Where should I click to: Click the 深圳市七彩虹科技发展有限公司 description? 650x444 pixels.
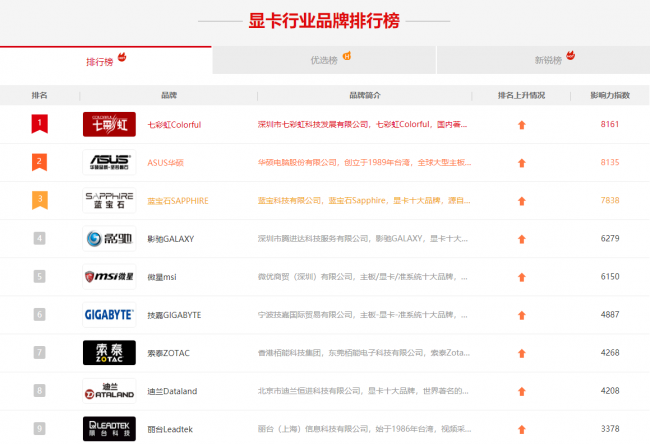pyautogui.click(x=362, y=124)
